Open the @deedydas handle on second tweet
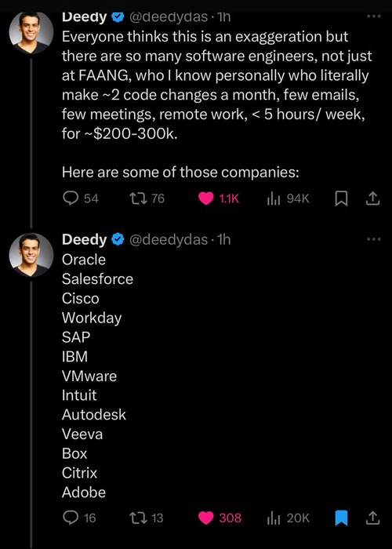 tap(169, 240)
